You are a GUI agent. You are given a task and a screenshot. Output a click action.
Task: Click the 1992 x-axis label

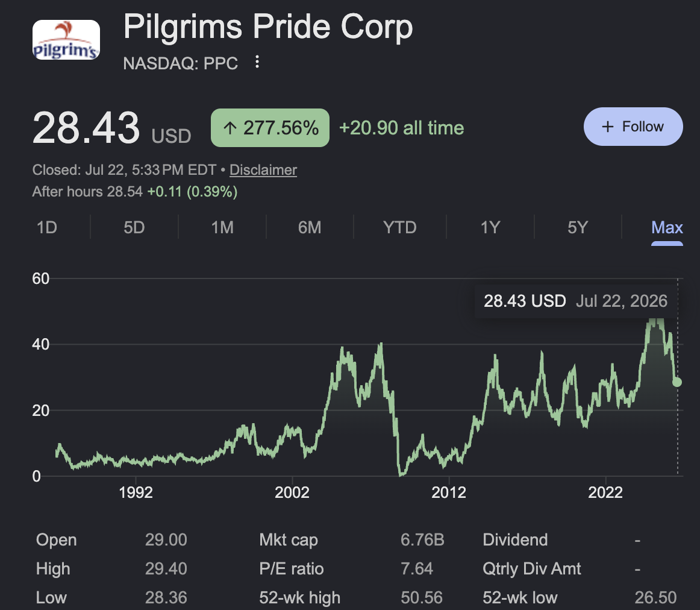coord(136,492)
